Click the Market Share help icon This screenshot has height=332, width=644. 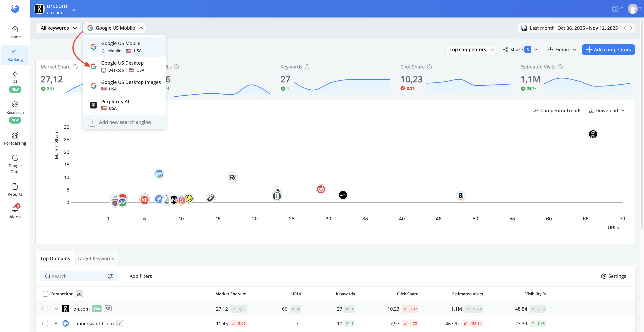(75, 67)
